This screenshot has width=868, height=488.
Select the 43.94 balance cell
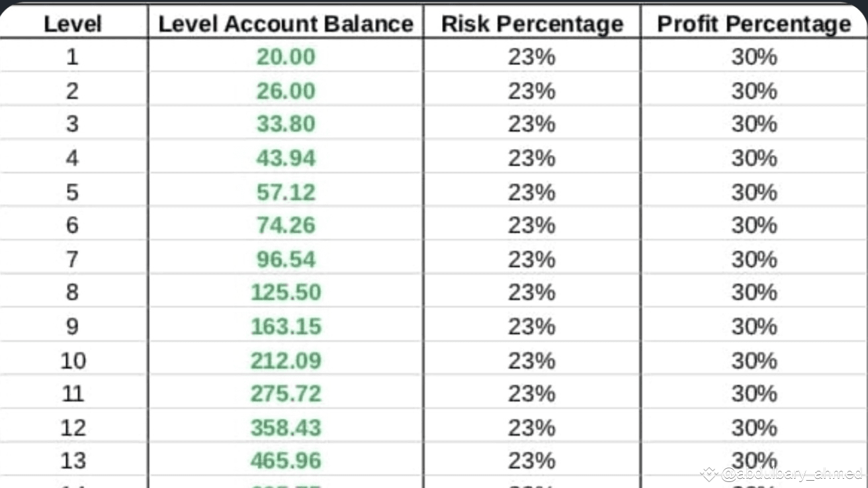click(x=286, y=158)
